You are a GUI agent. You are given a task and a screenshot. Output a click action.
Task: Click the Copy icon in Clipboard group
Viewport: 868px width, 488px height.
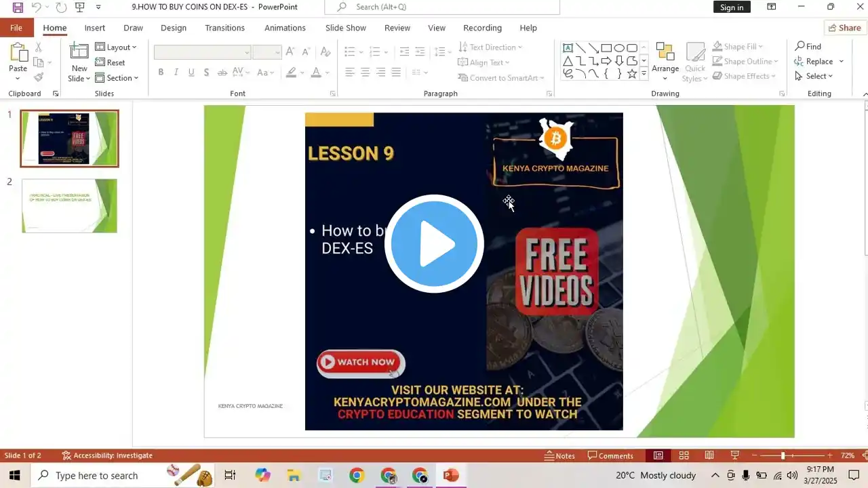pos(38,62)
